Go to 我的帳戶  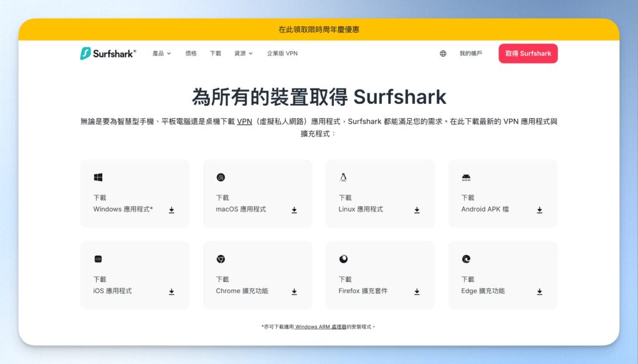471,54
